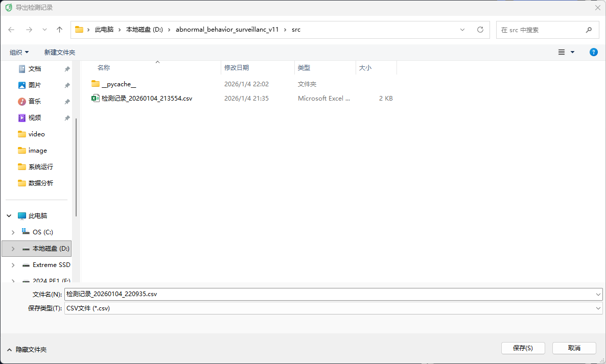The image size is (606, 364).
Task: Unpin the 文档 quick access pin
Action: coord(67,69)
